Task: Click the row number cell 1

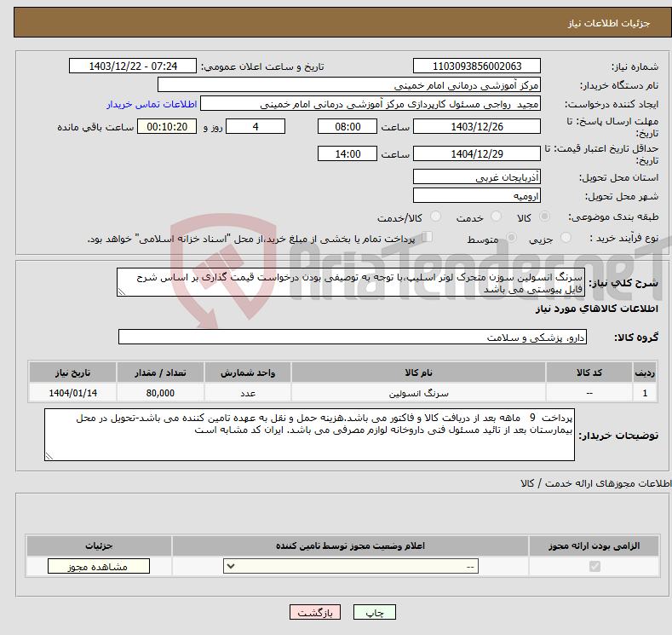Action: [x=645, y=393]
